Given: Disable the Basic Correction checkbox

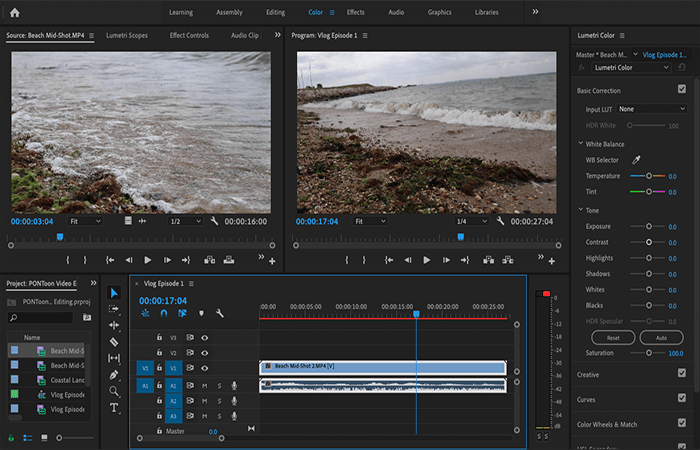Looking at the screenshot, I should [682, 89].
